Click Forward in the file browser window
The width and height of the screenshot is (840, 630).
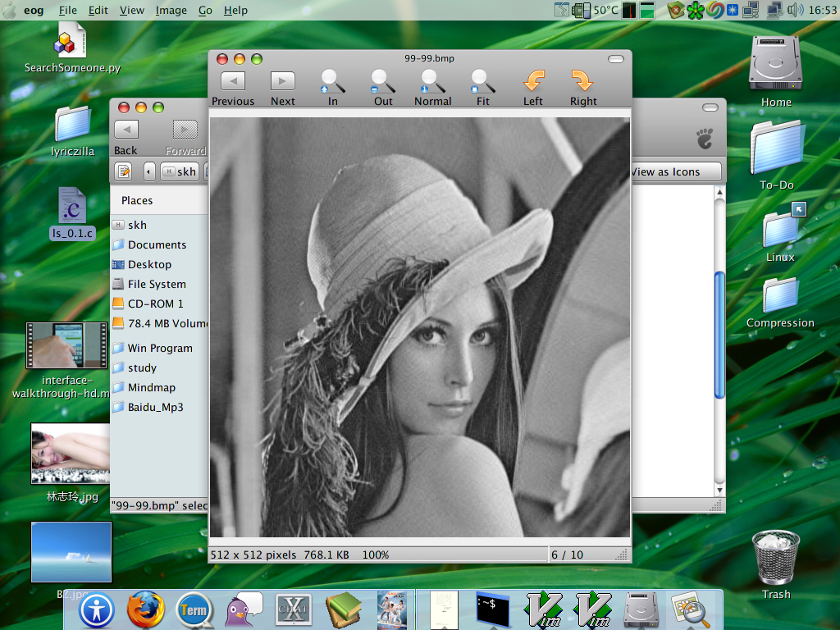[x=185, y=138]
